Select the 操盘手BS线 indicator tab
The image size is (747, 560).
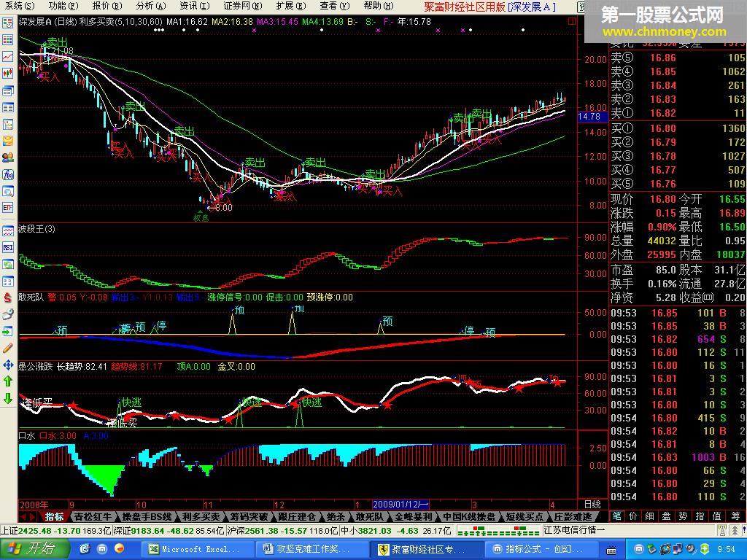[x=146, y=517]
